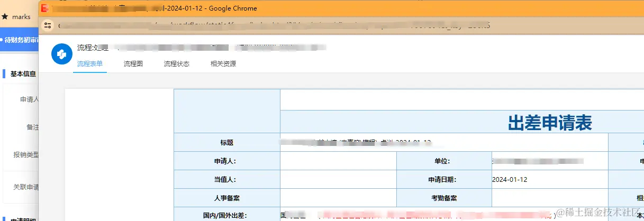Click the Chrome window title bar text
The image size is (644, 221).
coord(155,8)
